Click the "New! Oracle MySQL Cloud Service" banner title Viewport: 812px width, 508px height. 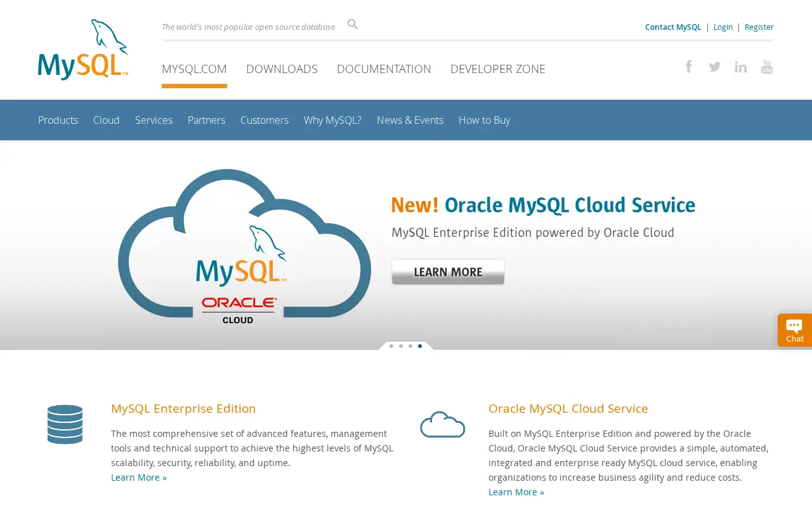click(x=543, y=205)
